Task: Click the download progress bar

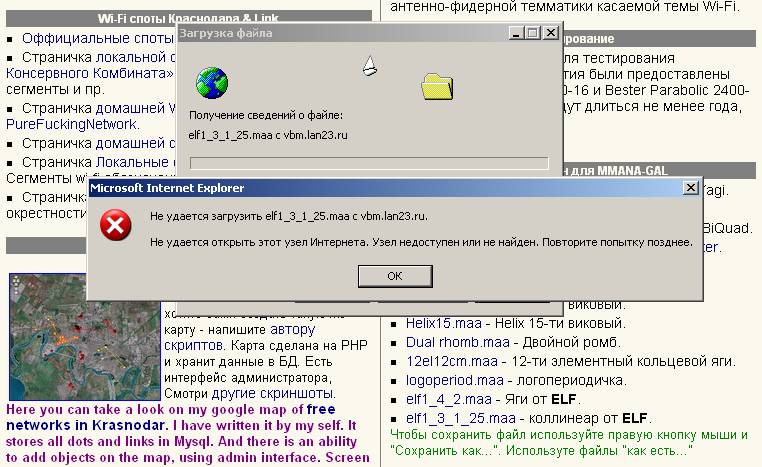Action: pos(369,163)
